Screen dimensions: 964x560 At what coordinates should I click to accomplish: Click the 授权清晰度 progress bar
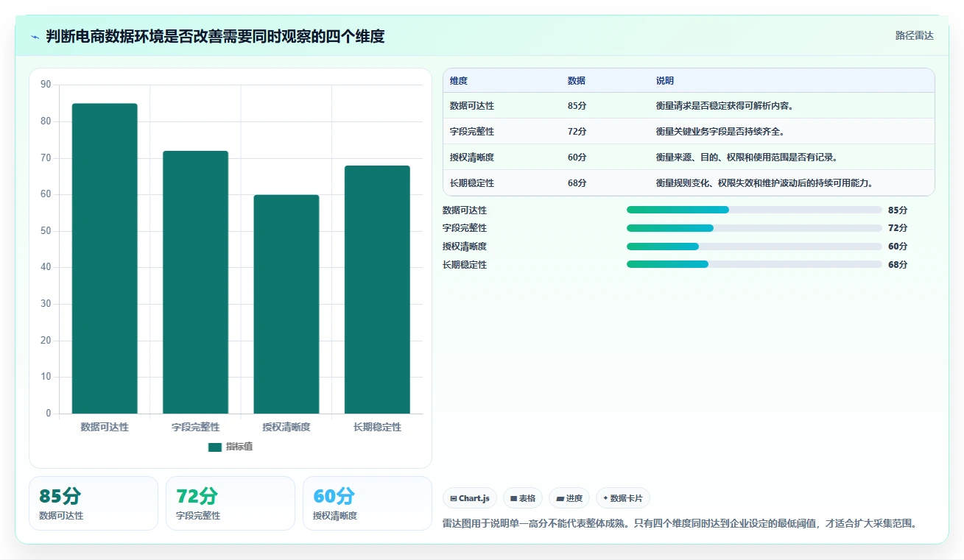[754, 247]
